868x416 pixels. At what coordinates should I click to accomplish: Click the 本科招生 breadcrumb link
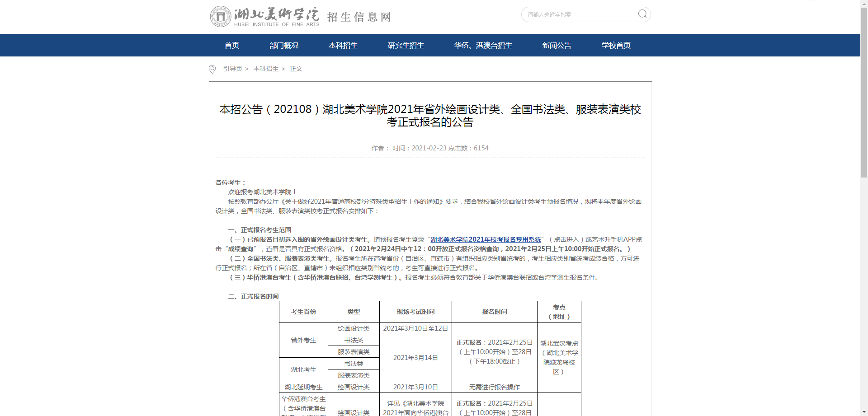(266, 69)
